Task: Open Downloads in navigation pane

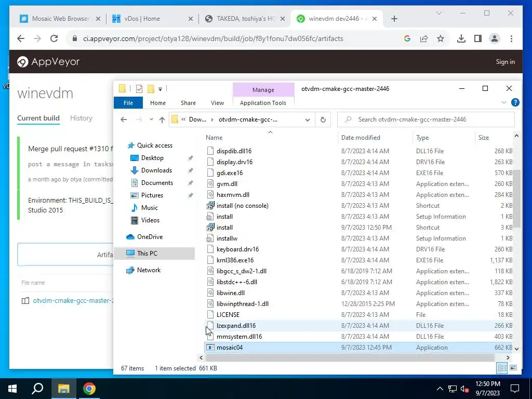Action: [156, 170]
